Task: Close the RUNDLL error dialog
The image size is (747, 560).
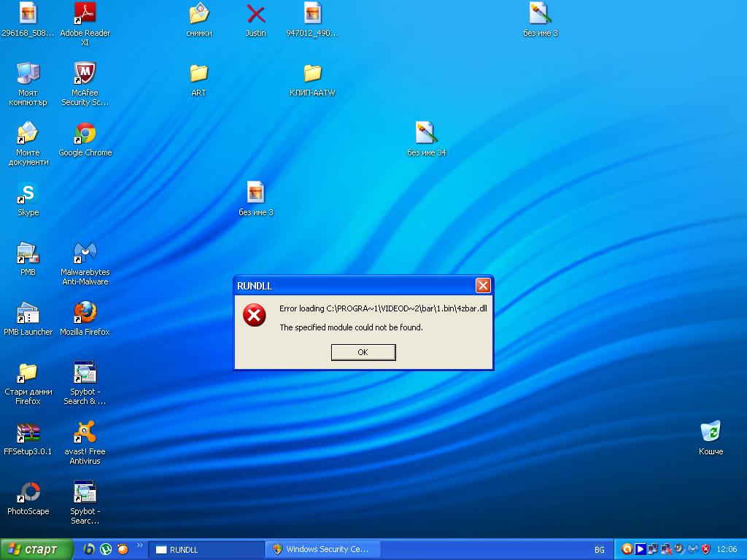Action: point(483,286)
